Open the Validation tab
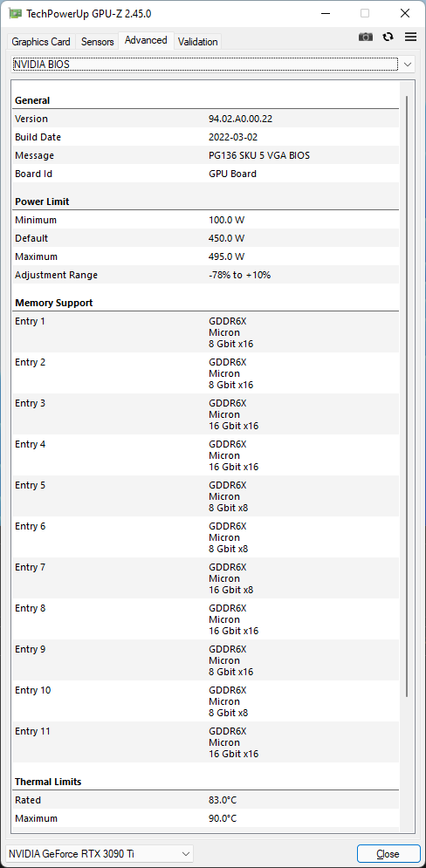The height and width of the screenshot is (868, 426). [198, 42]
